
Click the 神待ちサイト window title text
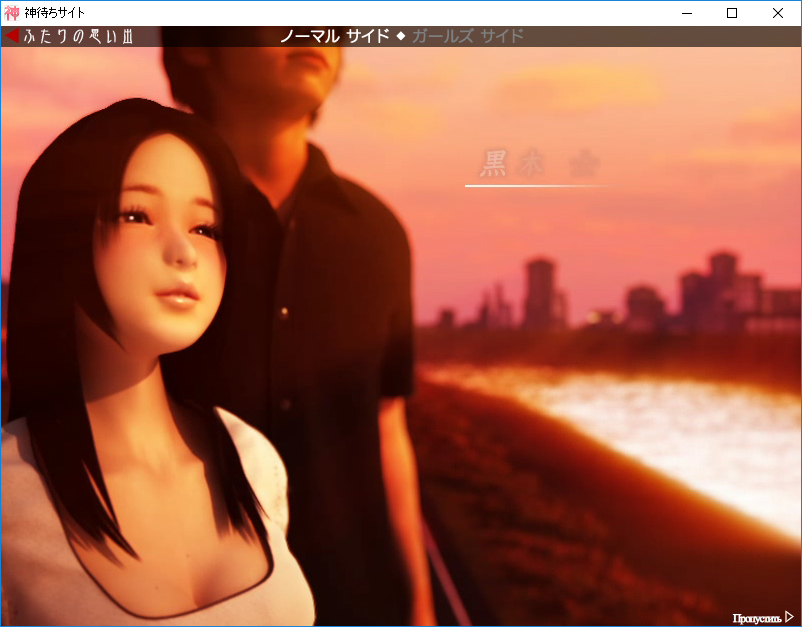pos(55,13)
